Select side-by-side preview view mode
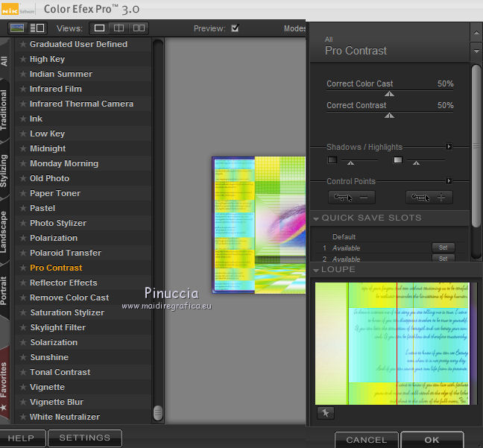The height and width of the screenshot is (448, 483). pyautogui.click(x=139, y=28)
